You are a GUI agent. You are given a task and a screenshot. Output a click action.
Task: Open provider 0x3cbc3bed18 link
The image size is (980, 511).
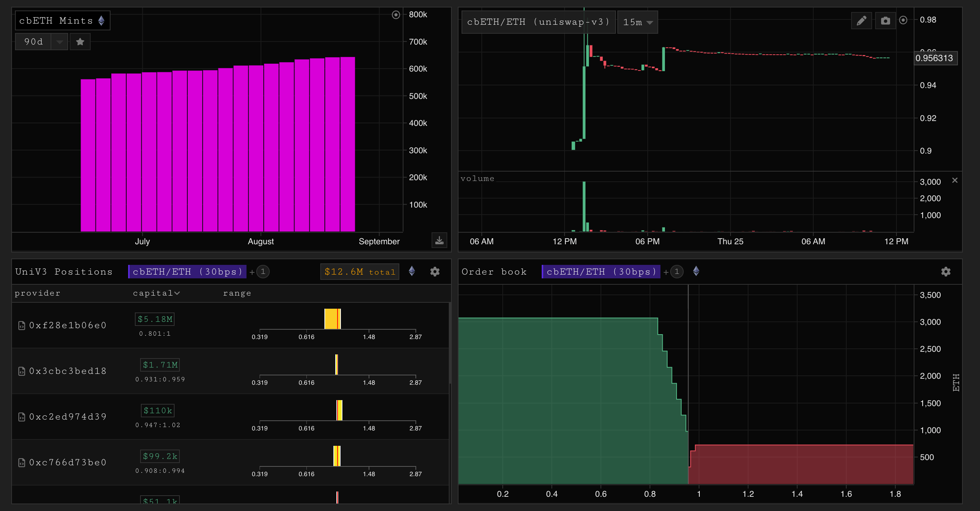[x=68, y=371]
